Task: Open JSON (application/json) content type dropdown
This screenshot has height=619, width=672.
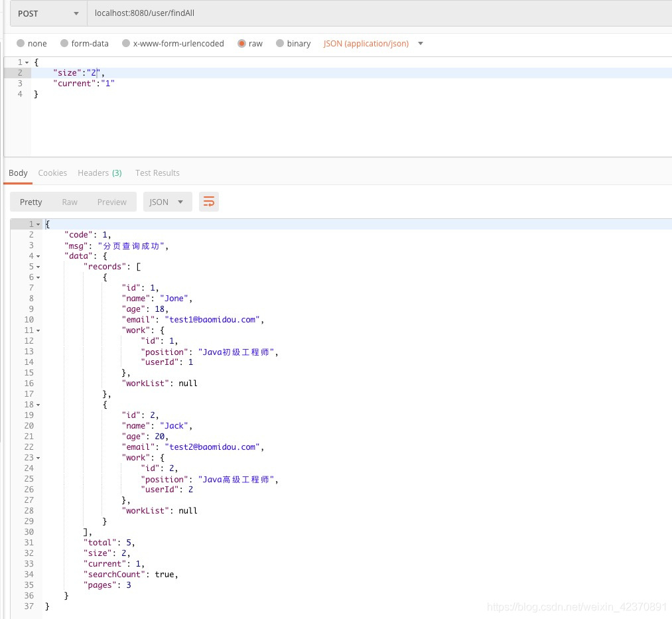Action: [x=373, y=44]
